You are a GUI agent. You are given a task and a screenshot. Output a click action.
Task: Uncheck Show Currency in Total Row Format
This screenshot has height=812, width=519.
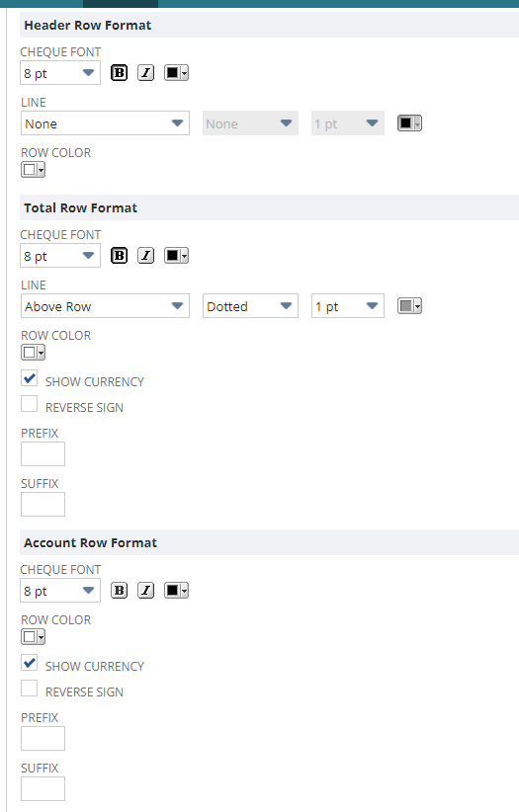pos(30,378)
